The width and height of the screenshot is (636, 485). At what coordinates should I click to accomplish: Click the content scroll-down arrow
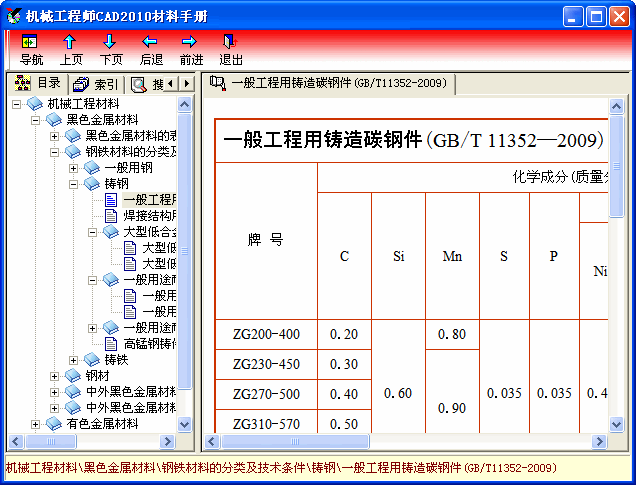tap(617, 425)
